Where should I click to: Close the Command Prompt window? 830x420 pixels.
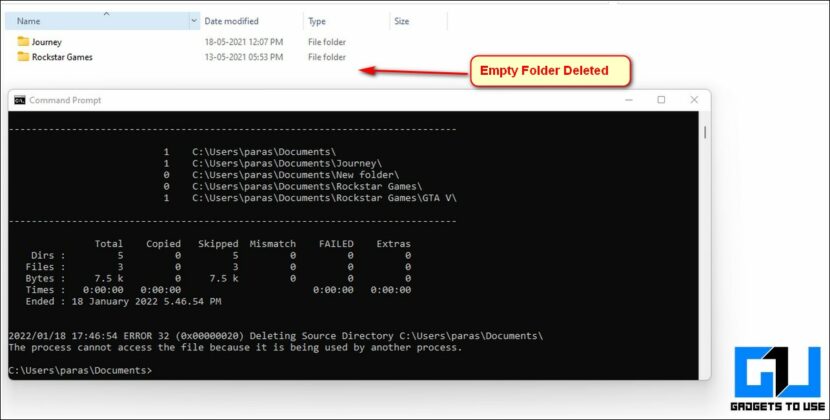pyautogui.click(x=694, y=100)
